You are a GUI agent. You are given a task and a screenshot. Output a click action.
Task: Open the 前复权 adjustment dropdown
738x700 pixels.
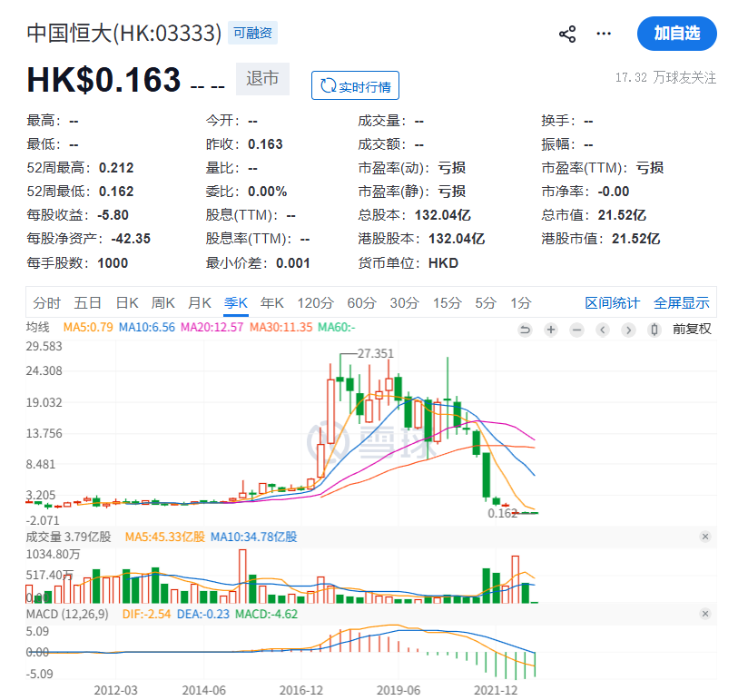tap(692, 329)
